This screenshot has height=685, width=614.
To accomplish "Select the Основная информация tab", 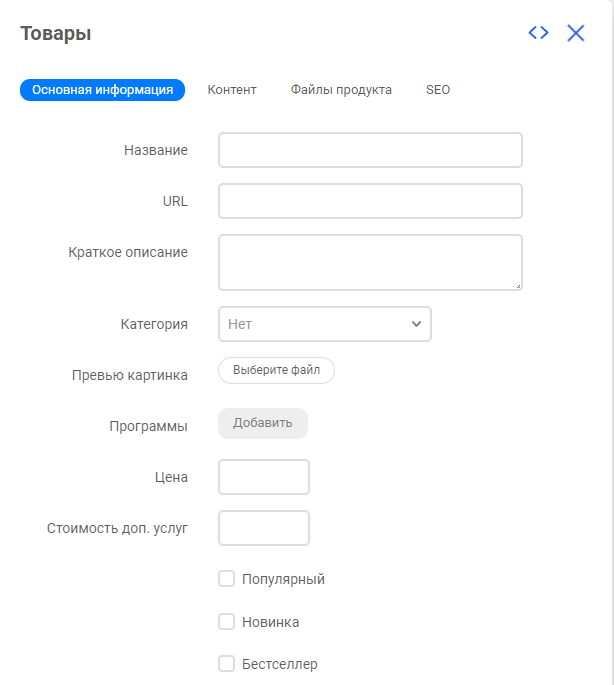I will coord(102,90).
